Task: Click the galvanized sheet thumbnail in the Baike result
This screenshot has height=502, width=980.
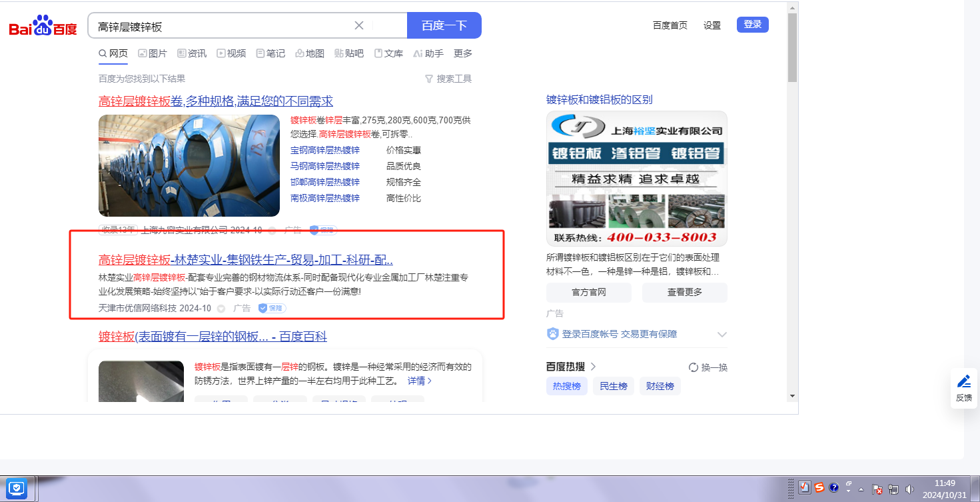Action: (141, 381)
